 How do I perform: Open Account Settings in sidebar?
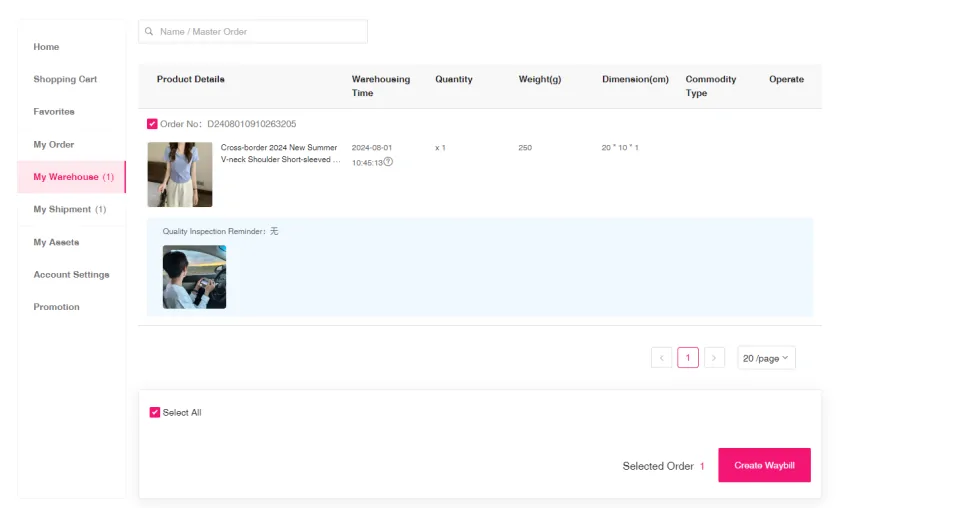(71, 274)
